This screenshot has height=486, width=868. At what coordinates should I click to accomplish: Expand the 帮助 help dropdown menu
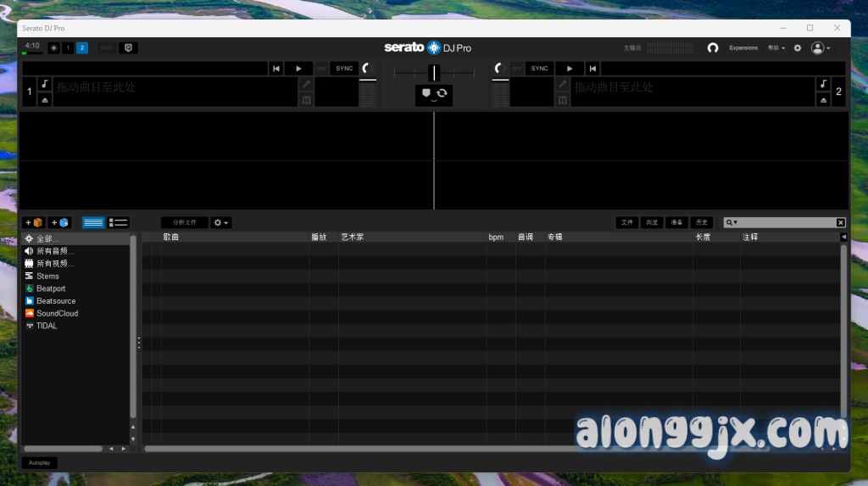point(776,48)
